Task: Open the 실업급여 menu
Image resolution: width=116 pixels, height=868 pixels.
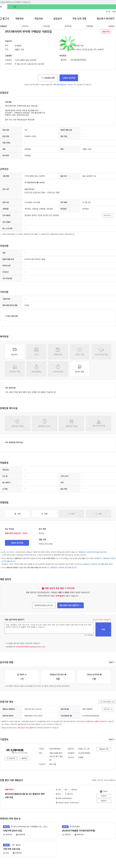Action: [x=58, y=19]
